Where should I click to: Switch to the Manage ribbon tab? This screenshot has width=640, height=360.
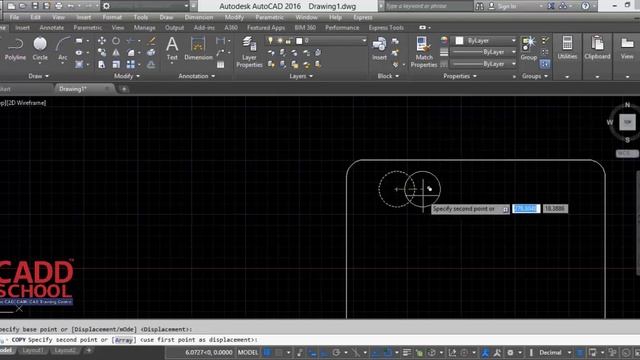pyautogui.click(x=144, y=27)
